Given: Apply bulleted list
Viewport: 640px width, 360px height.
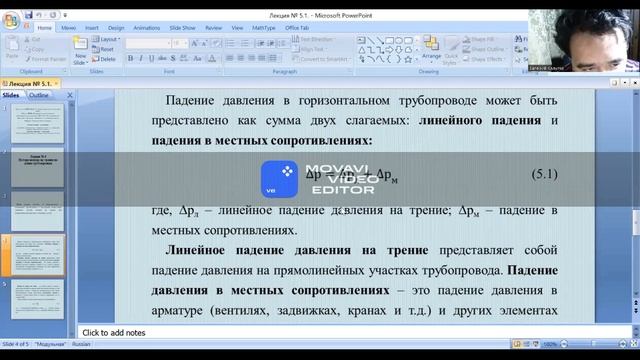Looking at the screenshot, I should [231, 43].
